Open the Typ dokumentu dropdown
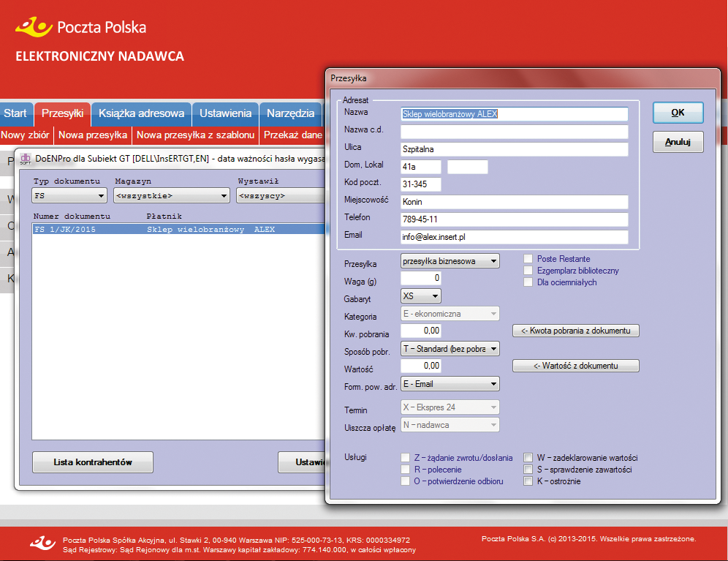The image size is (728, 561). 69,196
